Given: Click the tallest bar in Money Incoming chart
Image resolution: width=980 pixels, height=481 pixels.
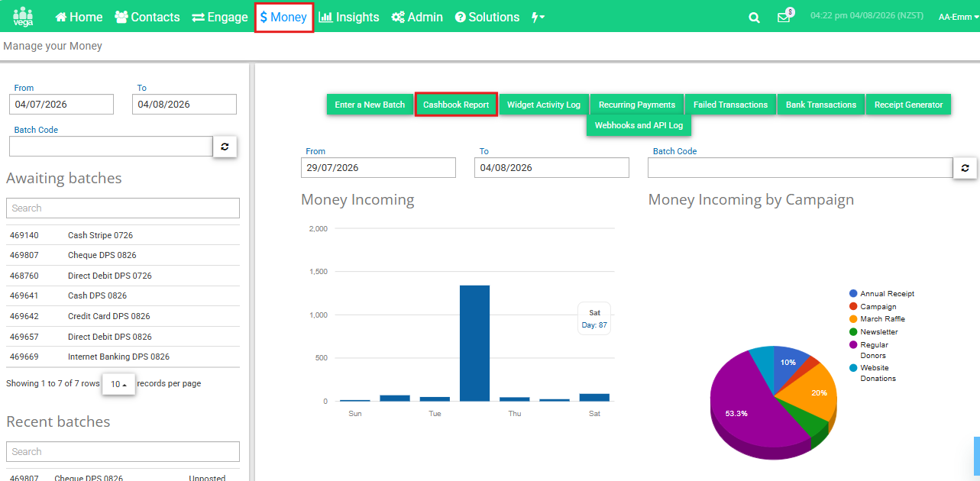Looking at the screenshot, I should click(474, 343).
